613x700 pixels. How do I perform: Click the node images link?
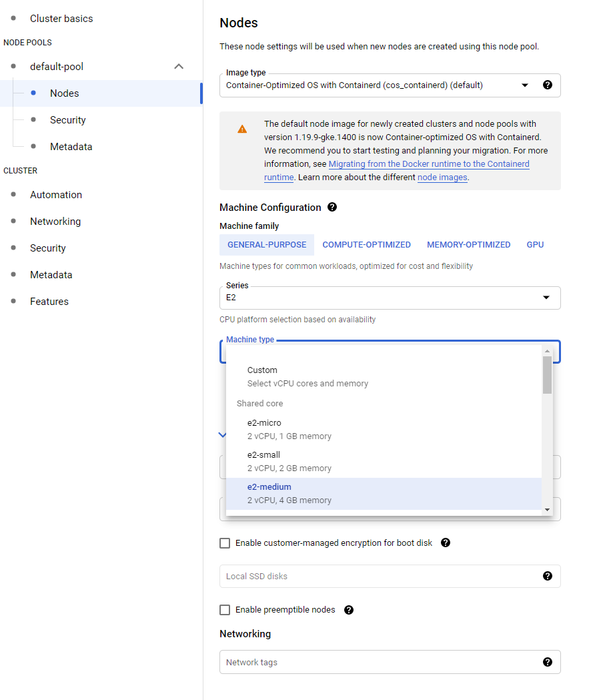coord(442,177)
